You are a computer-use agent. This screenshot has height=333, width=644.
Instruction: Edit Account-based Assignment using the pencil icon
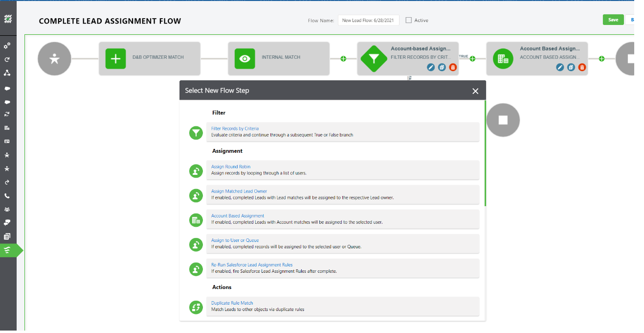430,67
